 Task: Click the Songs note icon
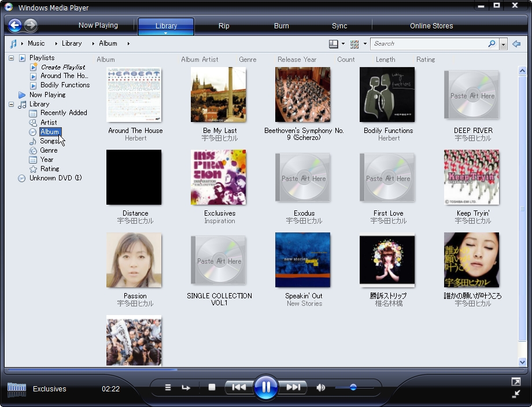click(33, 141)
